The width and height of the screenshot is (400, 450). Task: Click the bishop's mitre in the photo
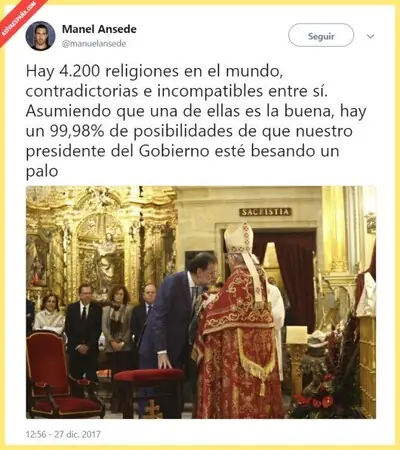(238, 238)
